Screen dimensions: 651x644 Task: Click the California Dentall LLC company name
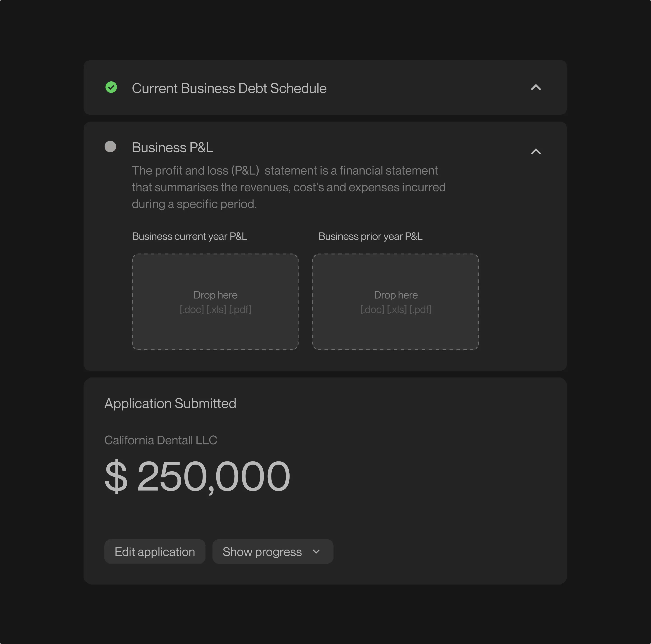coord(161,440)
